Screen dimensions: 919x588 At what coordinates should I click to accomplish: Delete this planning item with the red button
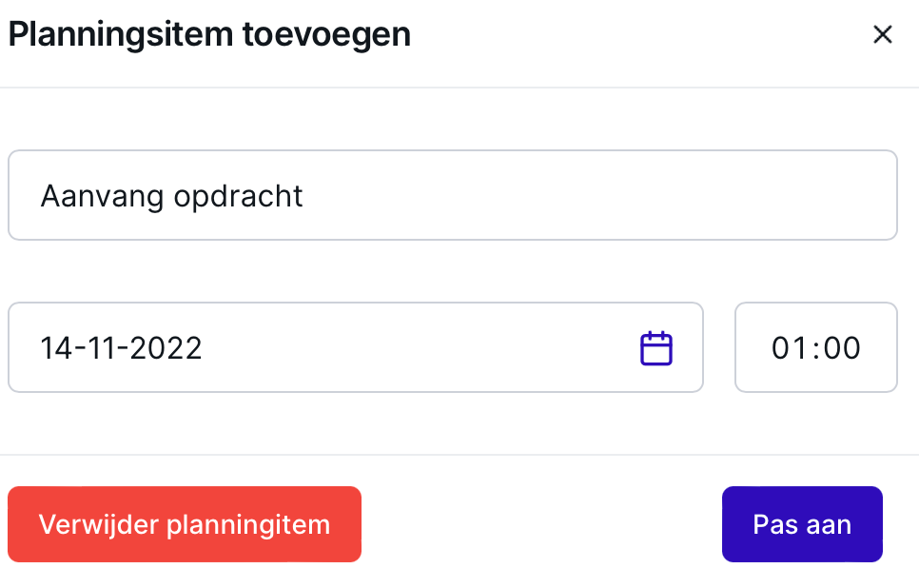coord(185,524)
